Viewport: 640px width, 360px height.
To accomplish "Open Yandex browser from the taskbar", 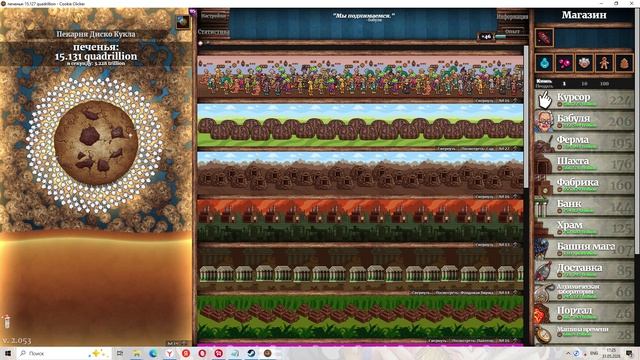I will pos(169,353).
